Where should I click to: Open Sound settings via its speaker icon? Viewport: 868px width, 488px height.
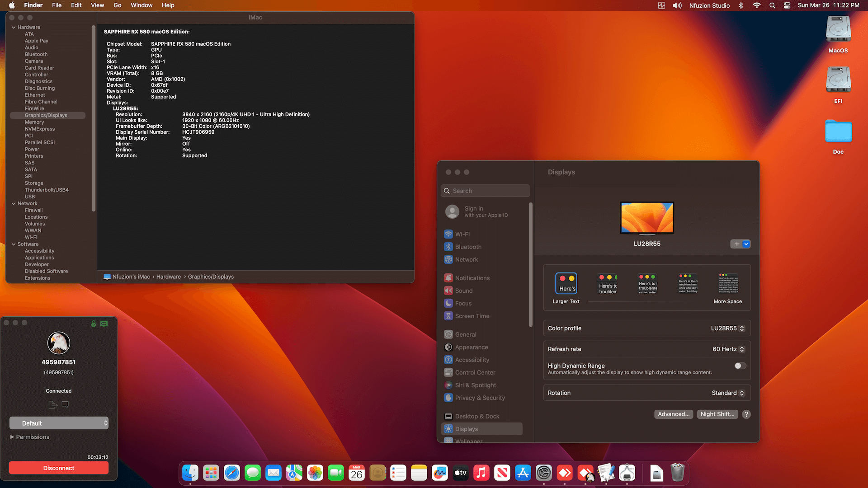(x=448, y=291)
